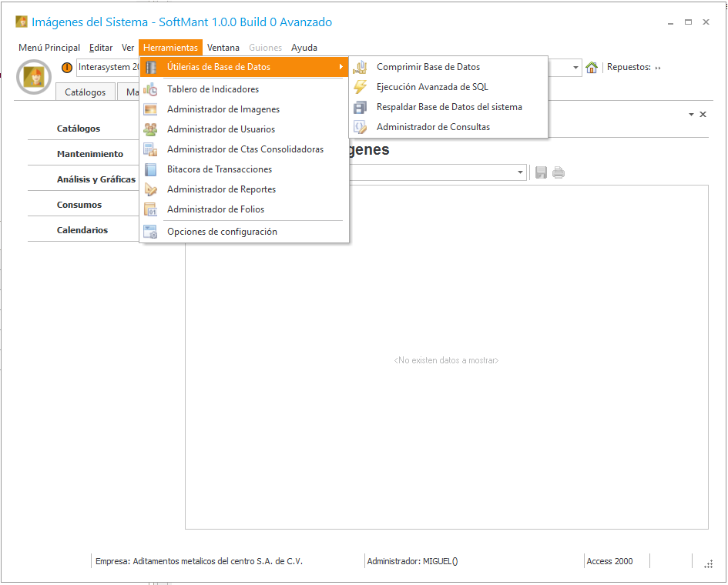Image resolution: width=728 pixels, height=585 pixels.
Task: Switch to the Catálogos tab
Action: pyautogui.click(x=85, y=92)
